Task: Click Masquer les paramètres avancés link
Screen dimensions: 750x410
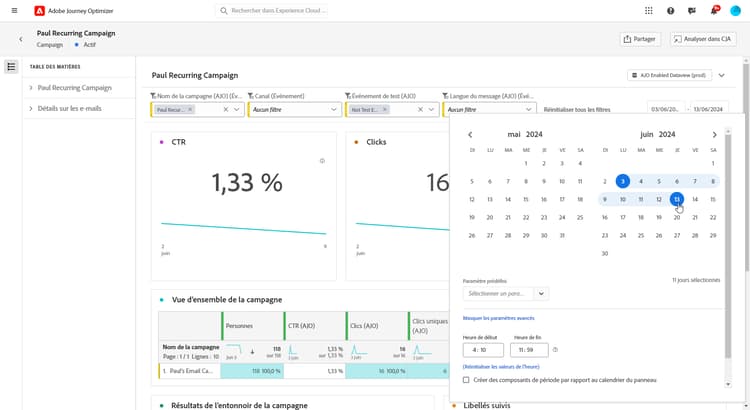Action: point(498,318)
